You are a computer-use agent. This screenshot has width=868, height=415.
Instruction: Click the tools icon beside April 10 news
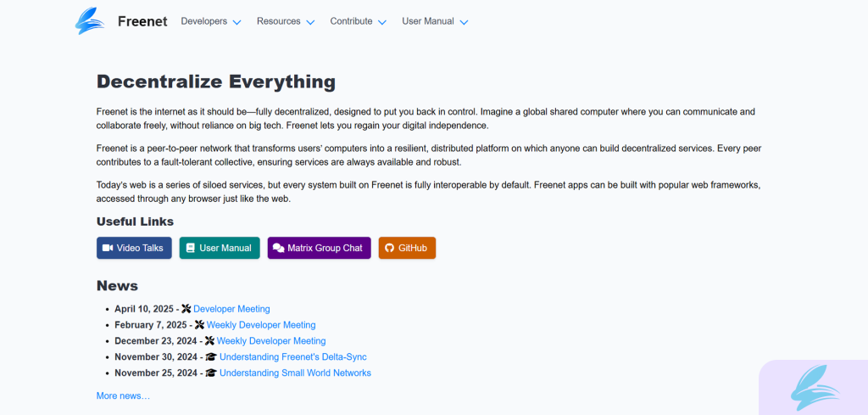(x=186, y=309)
